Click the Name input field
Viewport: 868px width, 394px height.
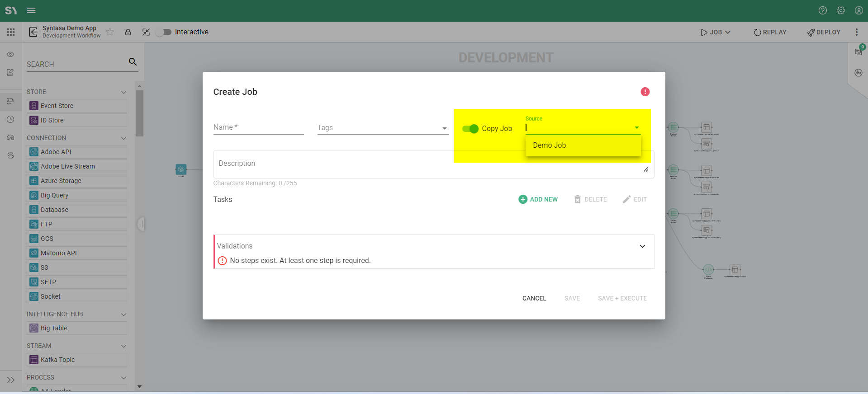pos(258,128)
